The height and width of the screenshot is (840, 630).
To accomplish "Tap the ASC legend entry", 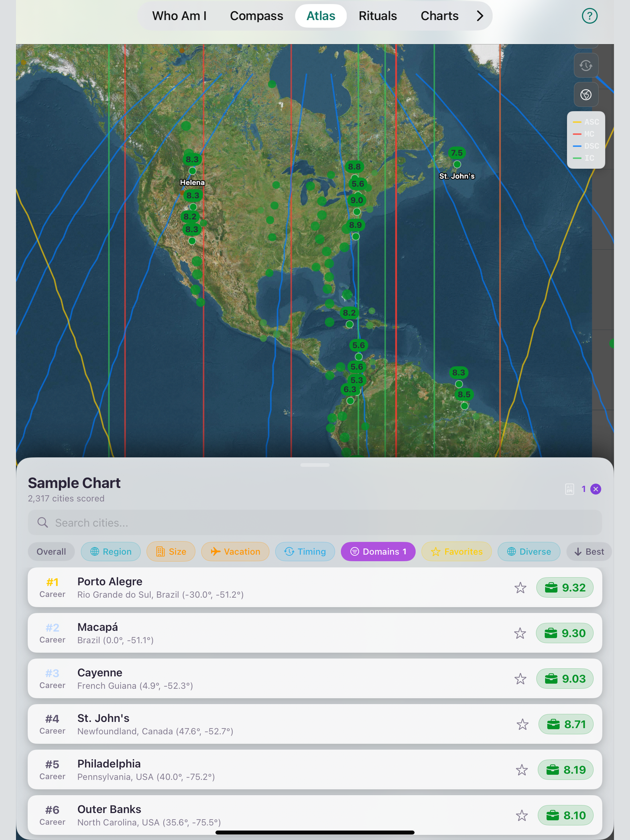I will (585, 122).
